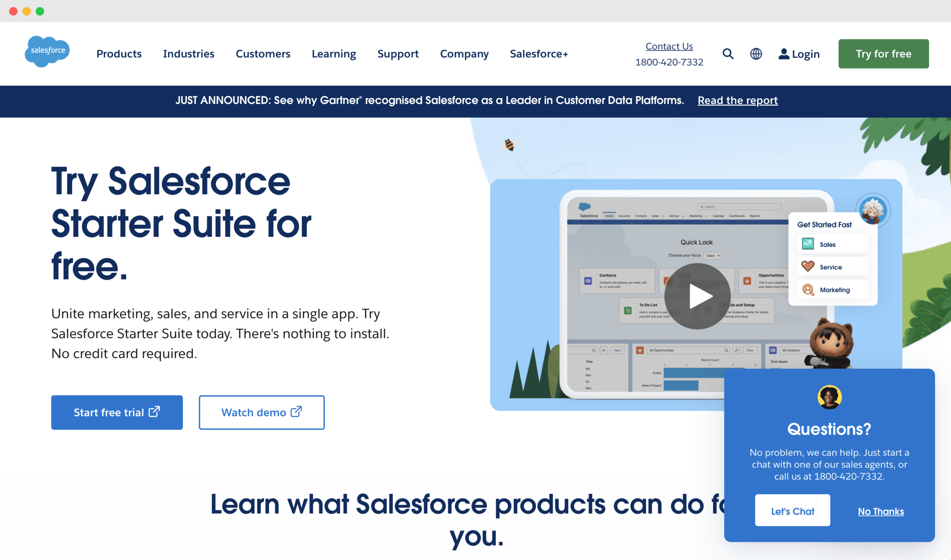Open the Industries menu item
Screen dimensions: 951x560
tap(189, 54)
